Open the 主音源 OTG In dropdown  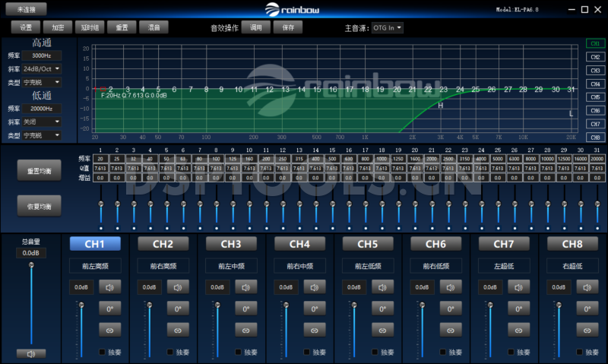(388, 27)
